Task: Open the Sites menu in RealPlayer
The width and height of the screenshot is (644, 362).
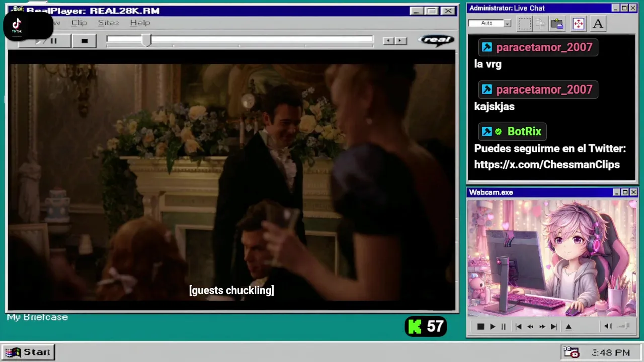Action: [108, 23]
